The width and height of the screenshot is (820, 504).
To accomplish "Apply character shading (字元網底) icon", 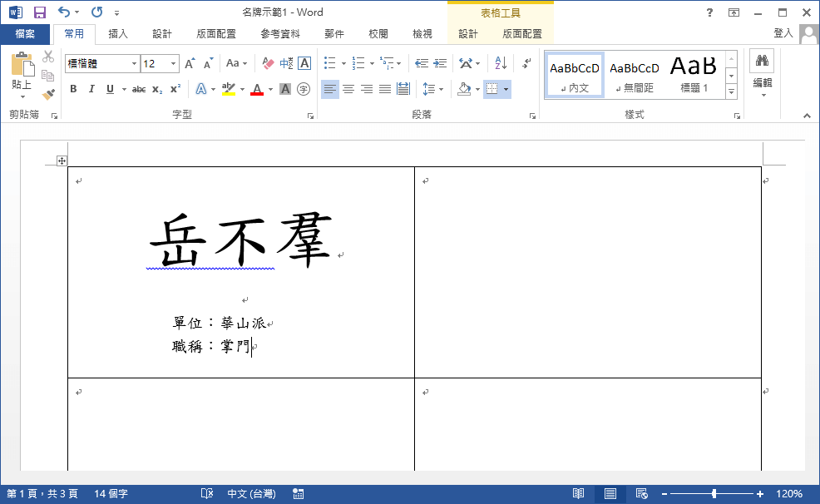I will click(x=284, y=88).
